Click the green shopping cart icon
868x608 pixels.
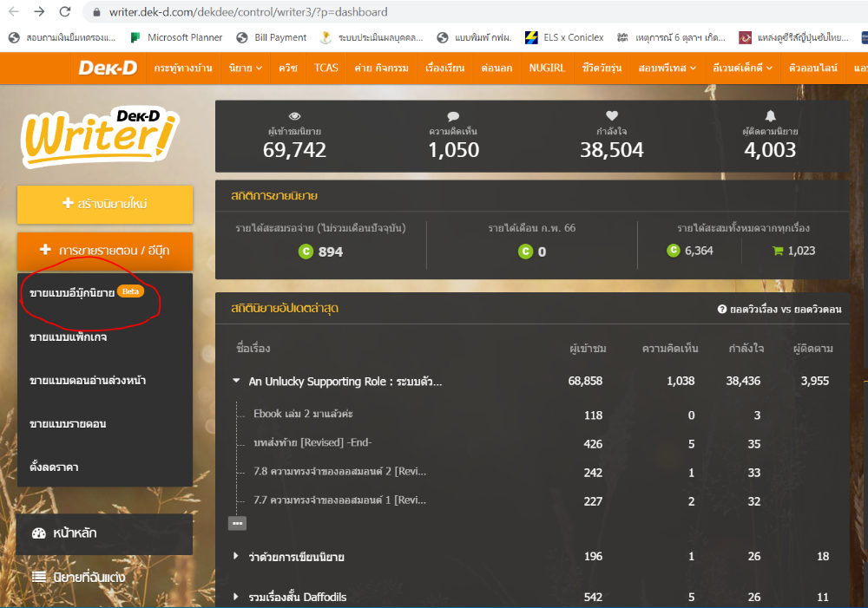tap(778, 251)
